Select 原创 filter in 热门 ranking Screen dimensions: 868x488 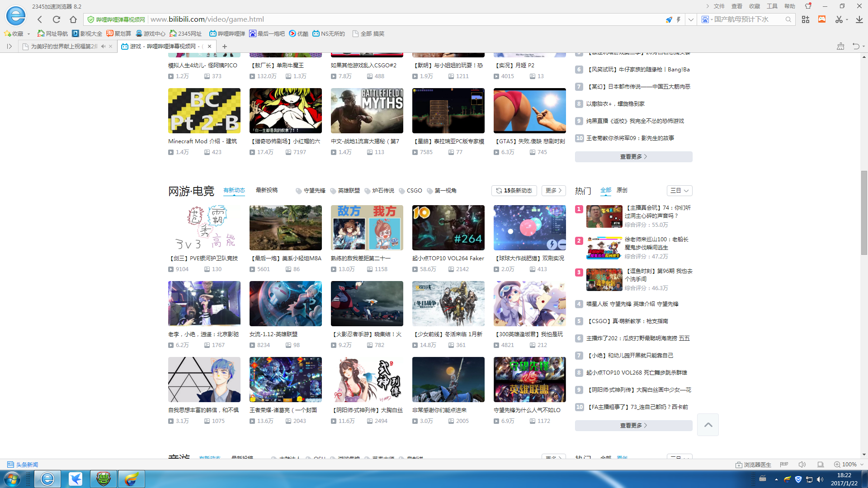click(622, 190)
